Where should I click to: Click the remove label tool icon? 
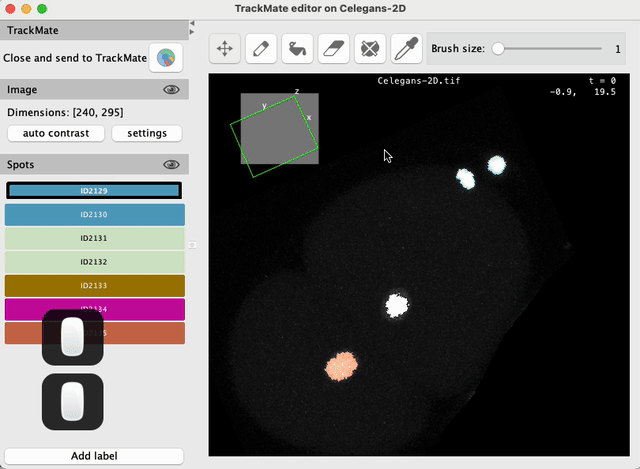[370, 49]
